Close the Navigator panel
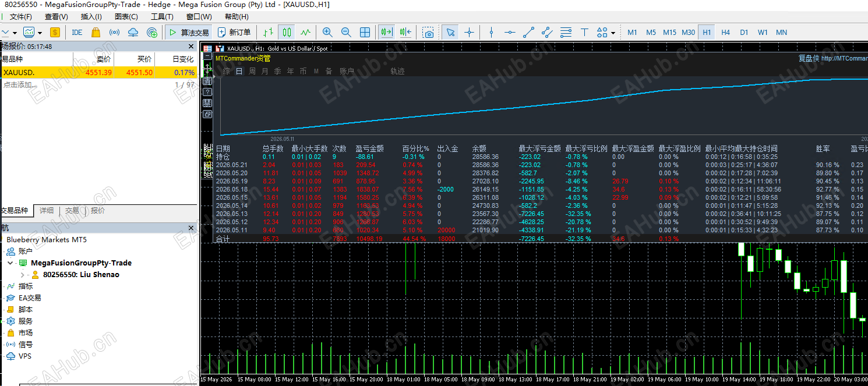 pos(191,228)
